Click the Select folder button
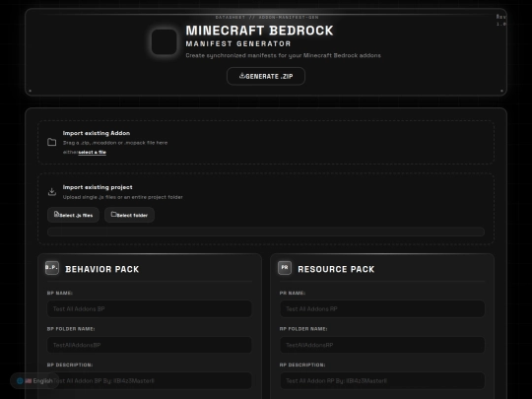This screenshot has width=532, height=399. click(x=129, y=215)
